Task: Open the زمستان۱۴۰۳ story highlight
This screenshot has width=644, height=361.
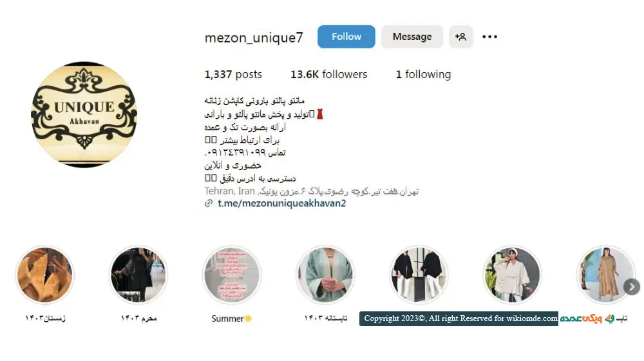Action: [45, 275]
